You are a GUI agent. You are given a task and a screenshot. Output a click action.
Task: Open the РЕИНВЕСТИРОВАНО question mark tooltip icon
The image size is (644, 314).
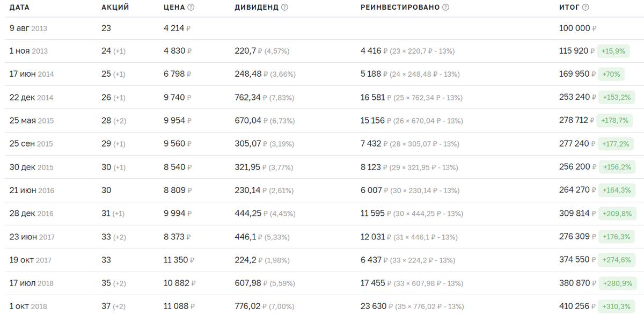click(x=445, y=8)
